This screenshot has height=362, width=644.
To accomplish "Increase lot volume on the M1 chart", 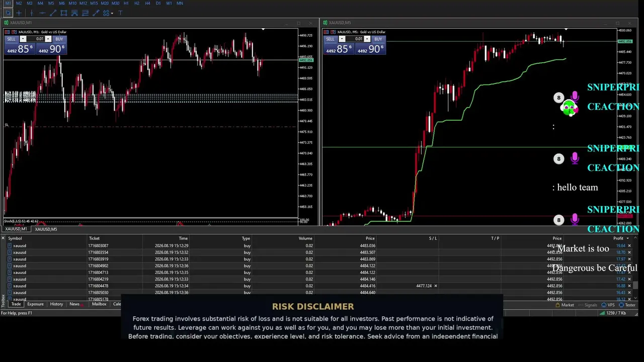I will 48,39.
